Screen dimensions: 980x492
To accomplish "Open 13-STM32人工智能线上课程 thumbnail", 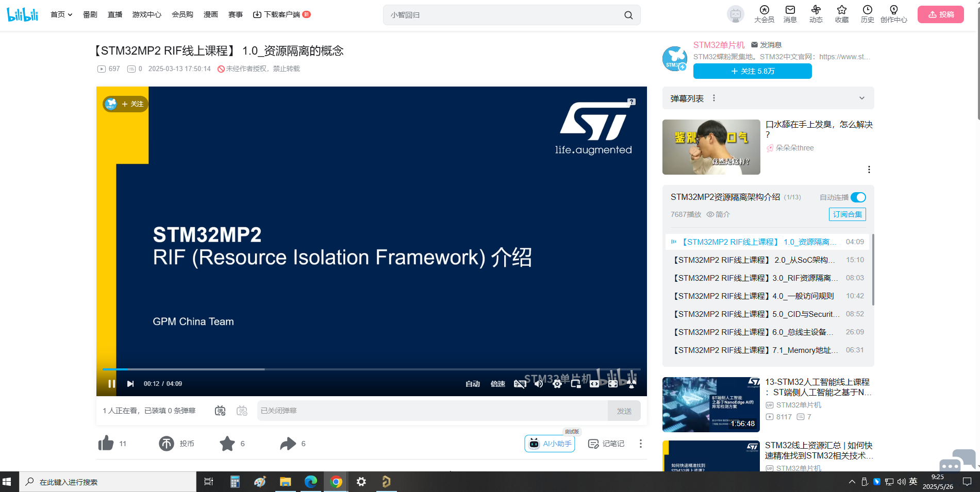I will (711, 404).
